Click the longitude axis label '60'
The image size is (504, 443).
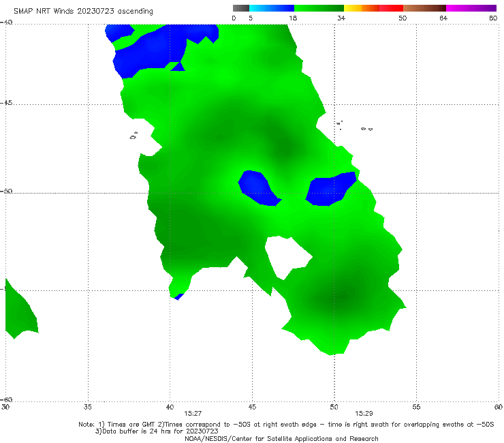click(x=499, y=407)
